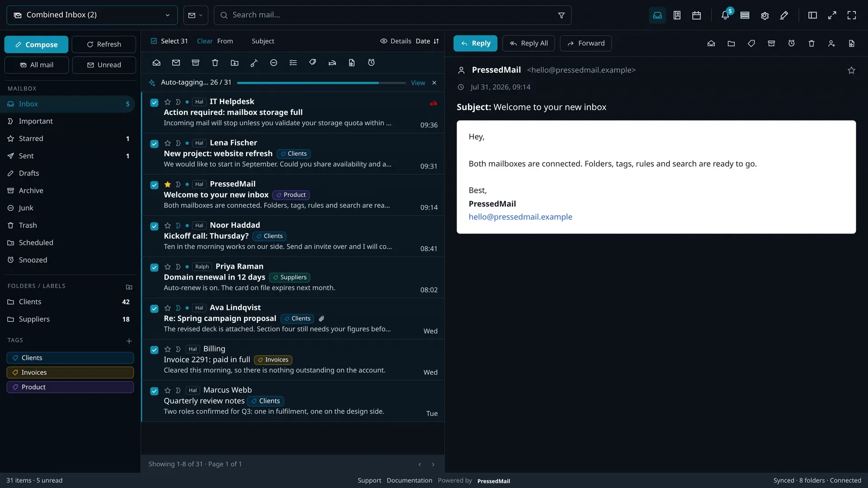Mark selected as unread with closed-envelope icon
The height and width of the screenshot is (488, 868).
176,63
